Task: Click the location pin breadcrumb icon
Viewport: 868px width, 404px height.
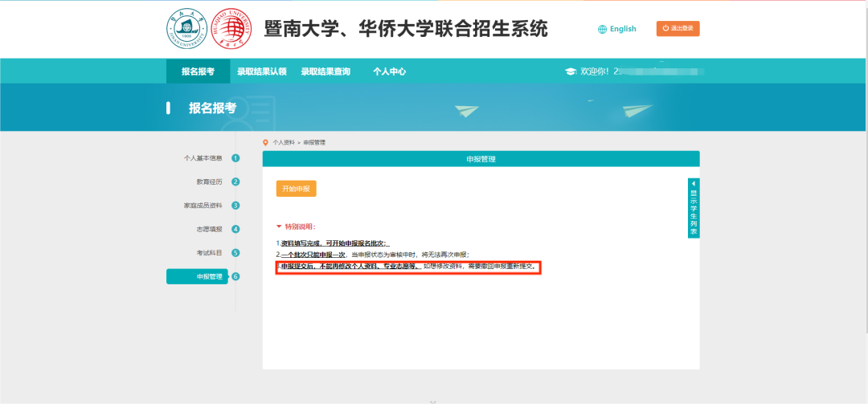Action: 266,143
